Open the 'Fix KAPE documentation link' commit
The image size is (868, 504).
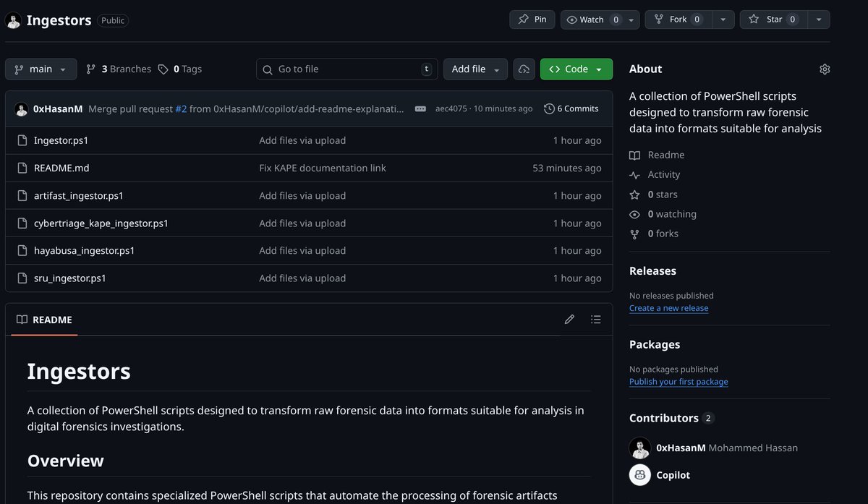coord(323,168)
